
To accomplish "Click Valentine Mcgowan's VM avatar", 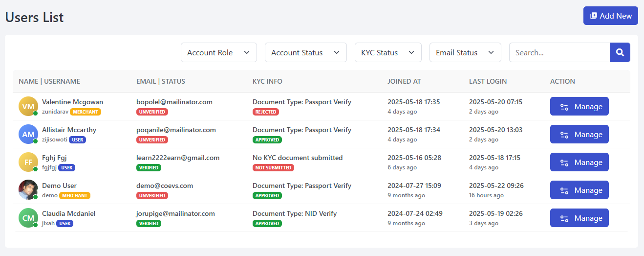I will tap(28, 106).
